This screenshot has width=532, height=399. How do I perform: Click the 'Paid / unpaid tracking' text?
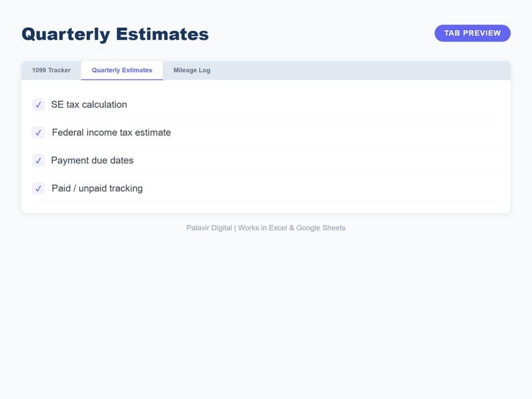click(x=97, y=189)
